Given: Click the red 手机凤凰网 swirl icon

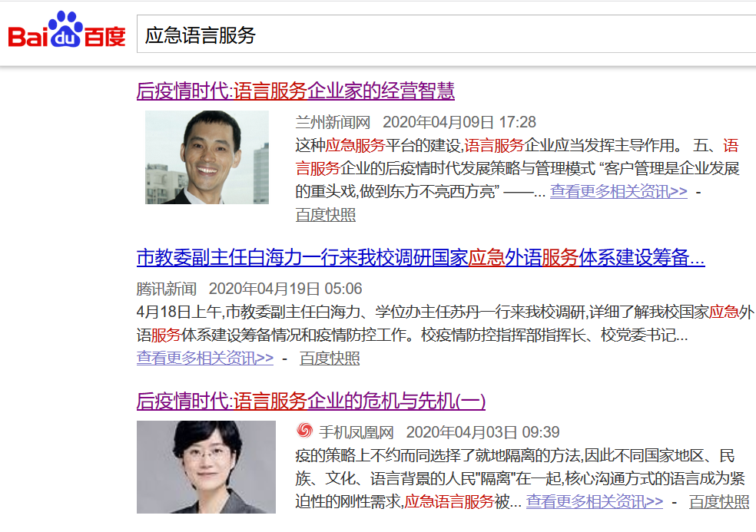Looking at the screenshot, I should [305, 431].
